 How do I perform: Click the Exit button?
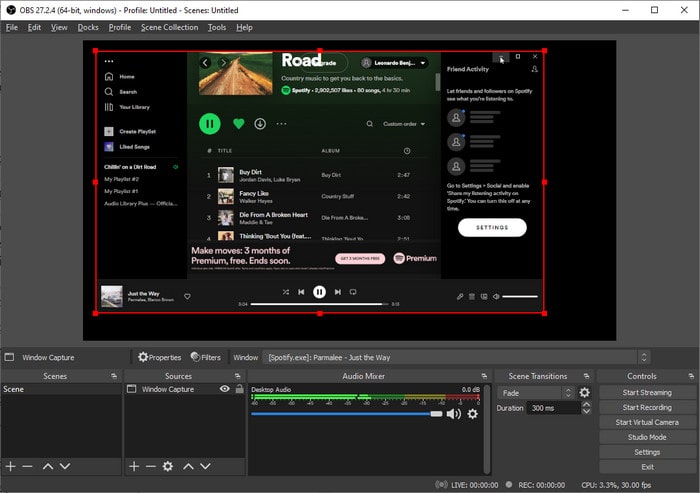coord(647,467)
